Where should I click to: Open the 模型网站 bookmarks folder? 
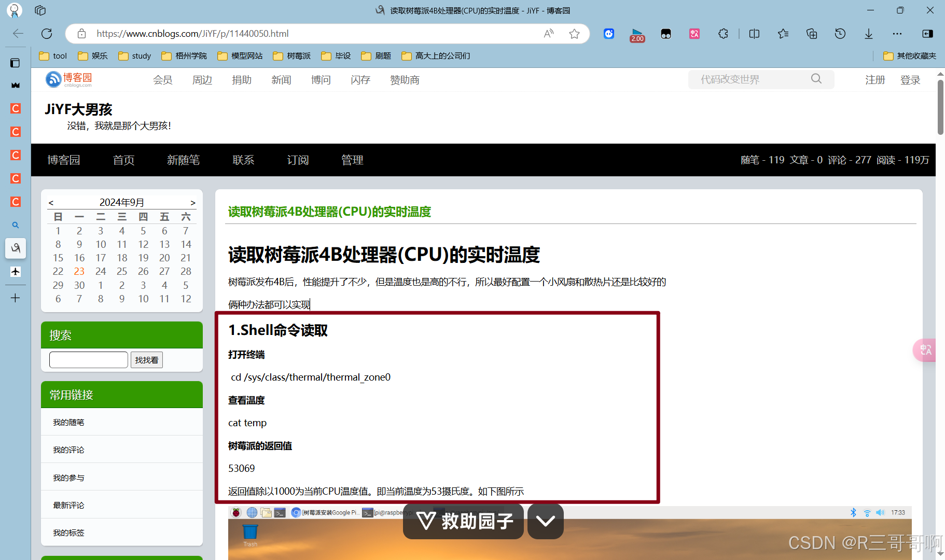(x=240, y=56)
